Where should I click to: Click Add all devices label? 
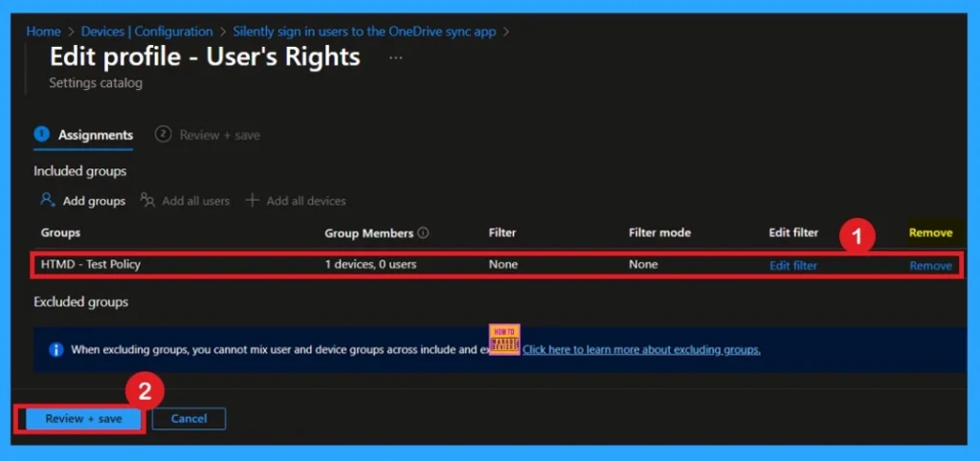306,201
